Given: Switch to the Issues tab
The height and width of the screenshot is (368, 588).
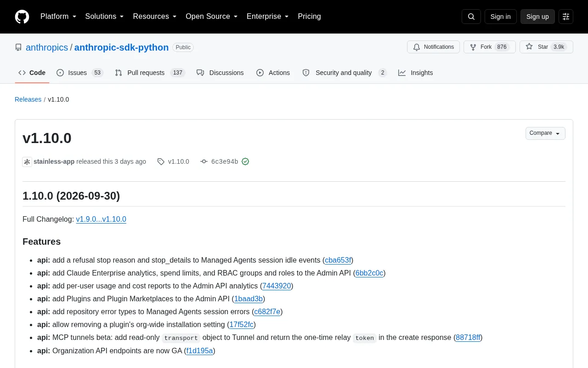Looking at the screenshot, I should click(x=80, y=73).
